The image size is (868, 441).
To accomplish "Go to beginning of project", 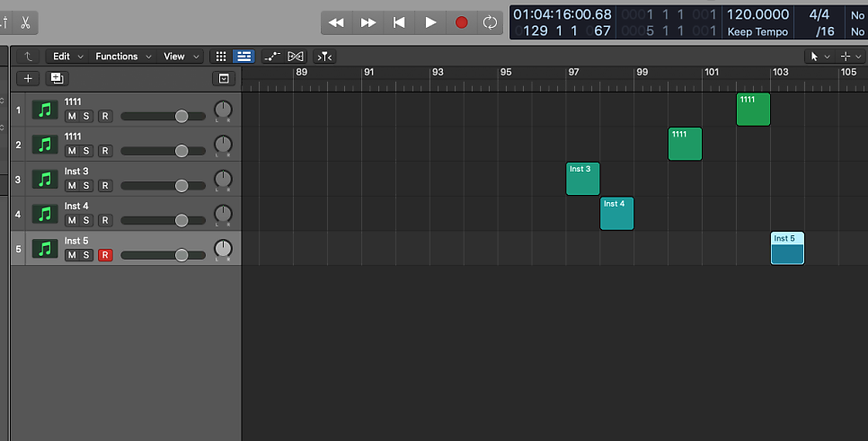I will click(x=399, y=22).
